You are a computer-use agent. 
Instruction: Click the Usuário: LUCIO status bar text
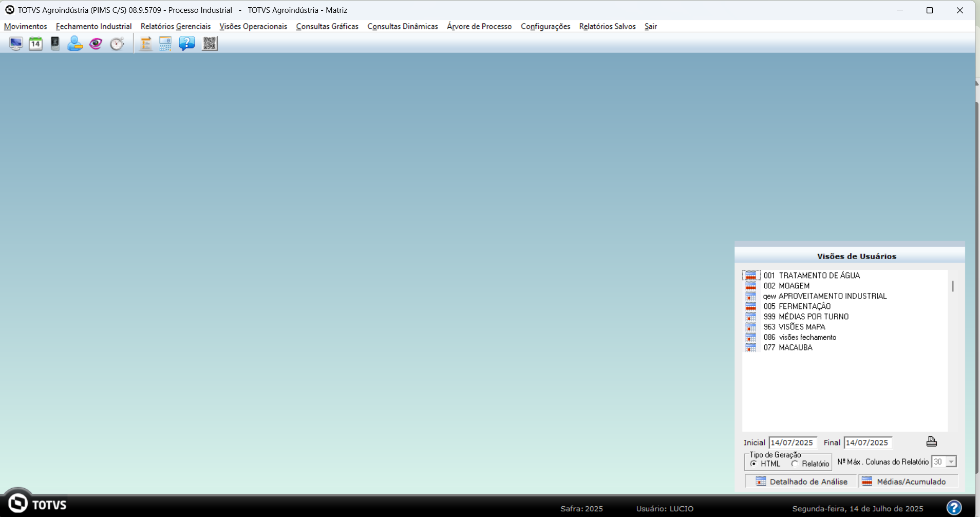coord(665,509)
